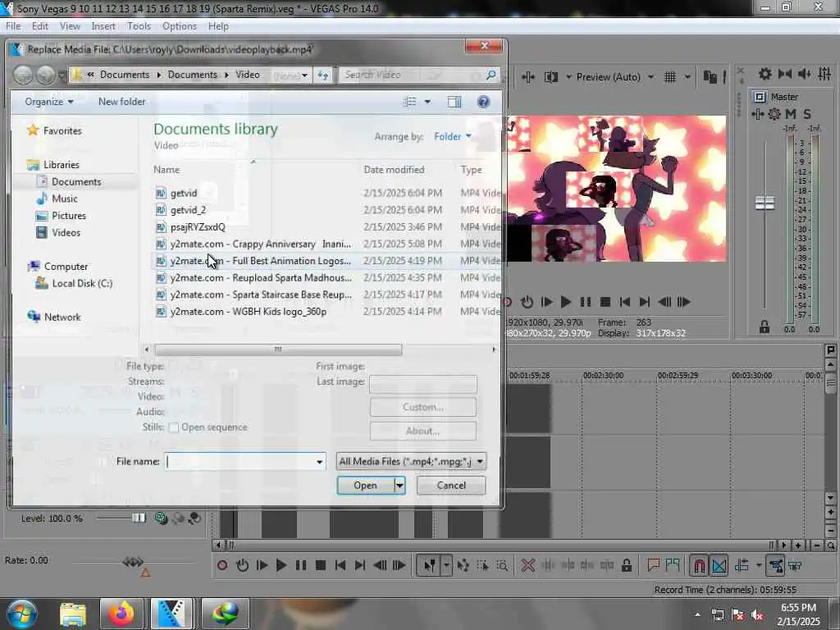This screenshot has width=840, height=630.
Task: Select the Normal Edit tool in the timeline toolbar
Action: click(x=429, y=565)
